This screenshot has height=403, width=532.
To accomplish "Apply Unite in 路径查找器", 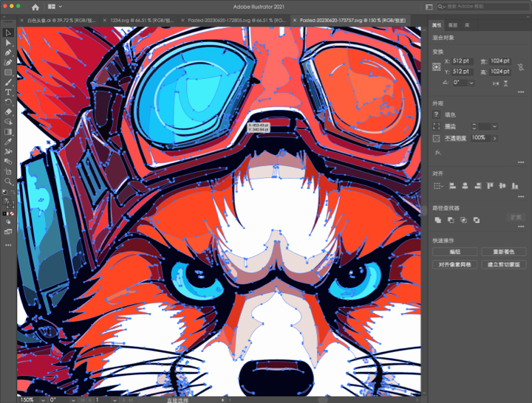I will (x=437, y=220).
